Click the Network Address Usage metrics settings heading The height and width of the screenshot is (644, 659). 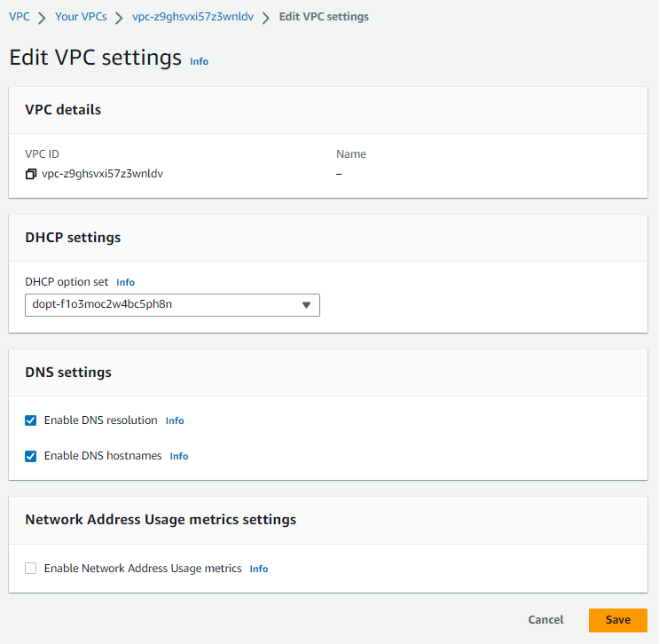(161, 520)
